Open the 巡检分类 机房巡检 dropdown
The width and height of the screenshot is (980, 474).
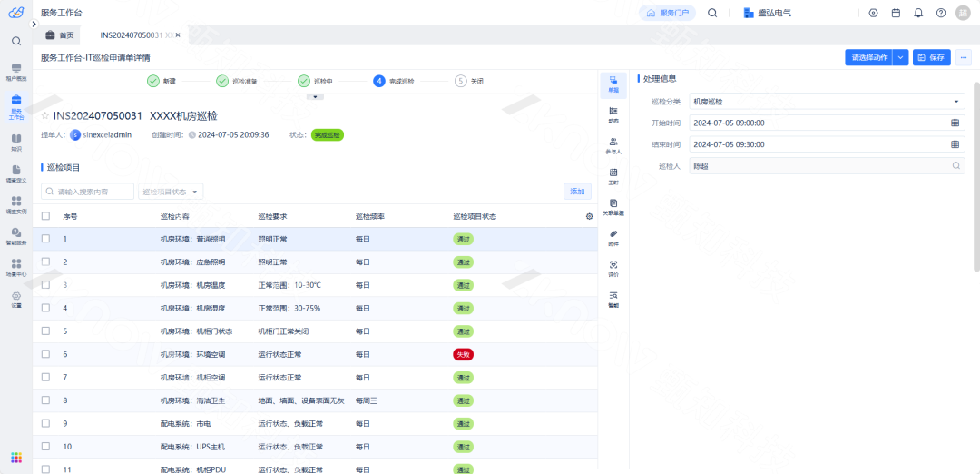click(x=826, y=102)
